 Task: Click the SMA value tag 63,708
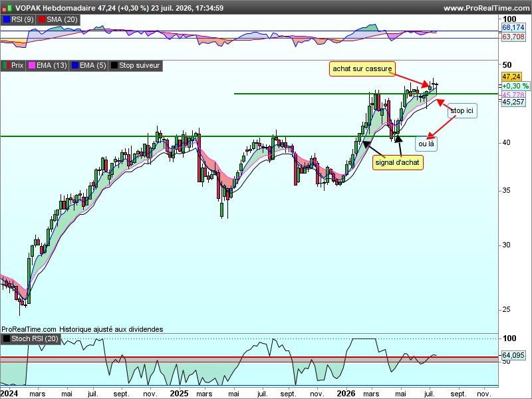pos(513,37)
